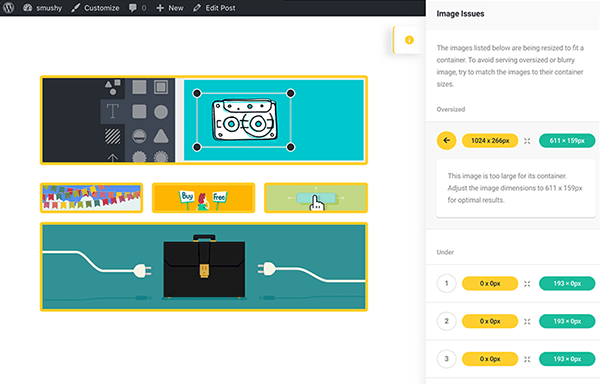Click the colorful bunting flags thumbnail
This screenshot has height=384, width=600.
click(x=91, y=198)
